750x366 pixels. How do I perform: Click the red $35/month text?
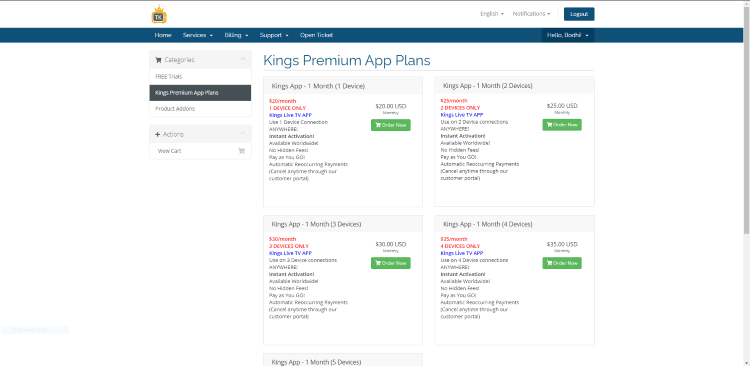[454, 239]
